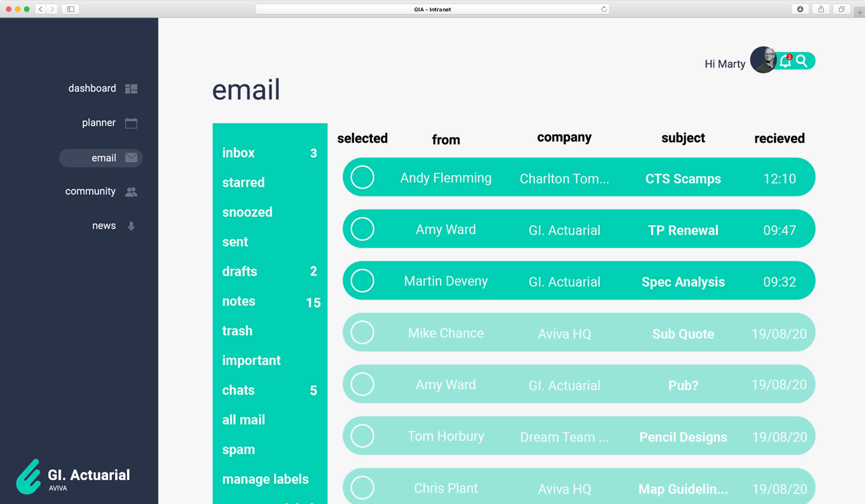Sort by the 'recieved' column header

tap(780, 138)
